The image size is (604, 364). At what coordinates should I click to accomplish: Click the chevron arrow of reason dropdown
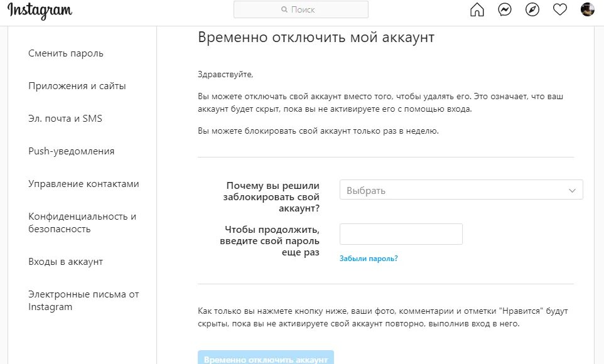coord(572,190)
